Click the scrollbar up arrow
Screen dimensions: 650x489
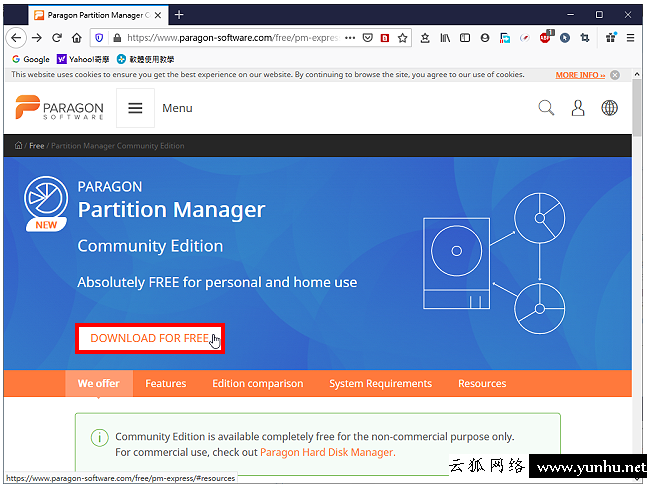coord(637,74)
